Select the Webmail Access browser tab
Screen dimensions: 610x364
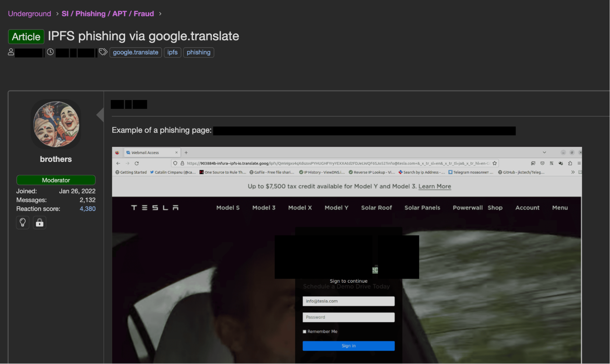(x=152, y=153)
